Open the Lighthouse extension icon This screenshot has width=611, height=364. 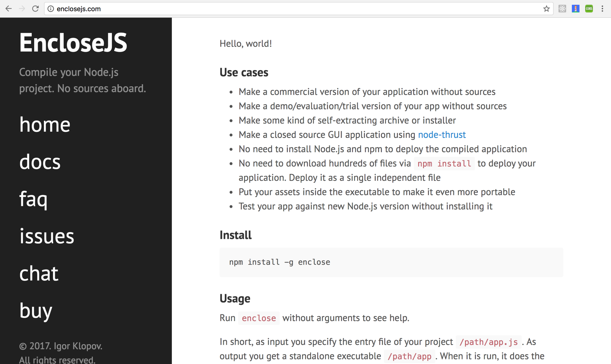pyautogui.click(x=575, y=9)
